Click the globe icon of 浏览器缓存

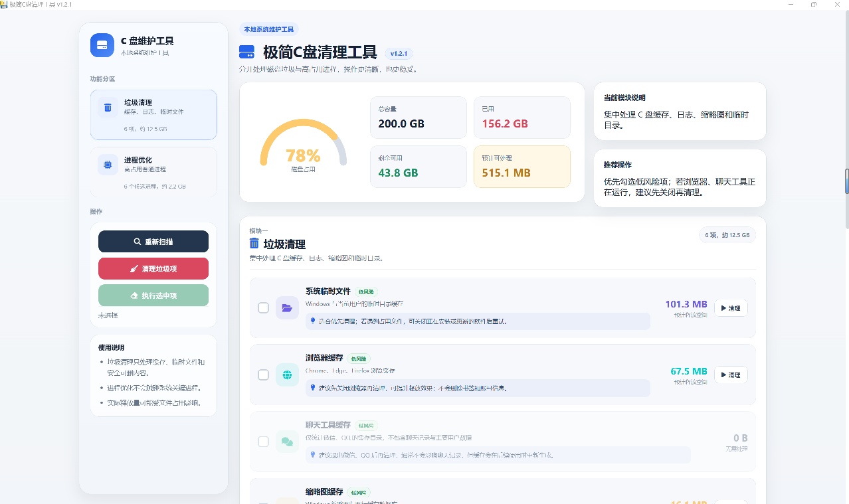tap(287, 375)
